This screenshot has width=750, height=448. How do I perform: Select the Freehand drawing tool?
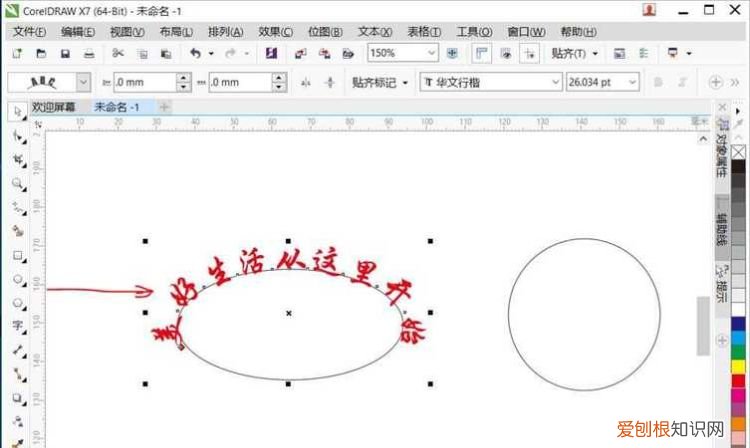(18, 208)
